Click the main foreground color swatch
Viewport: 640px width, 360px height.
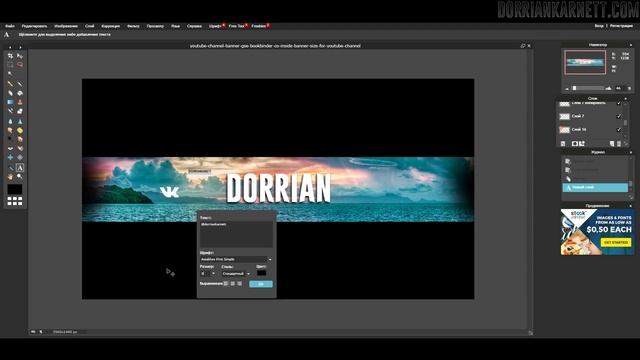coord(15,189)
